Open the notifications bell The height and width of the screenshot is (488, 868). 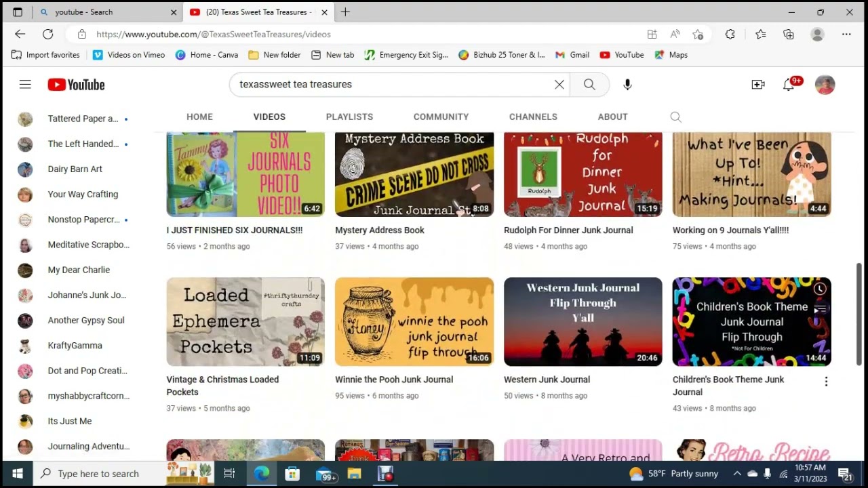click(x=789, y=85)
